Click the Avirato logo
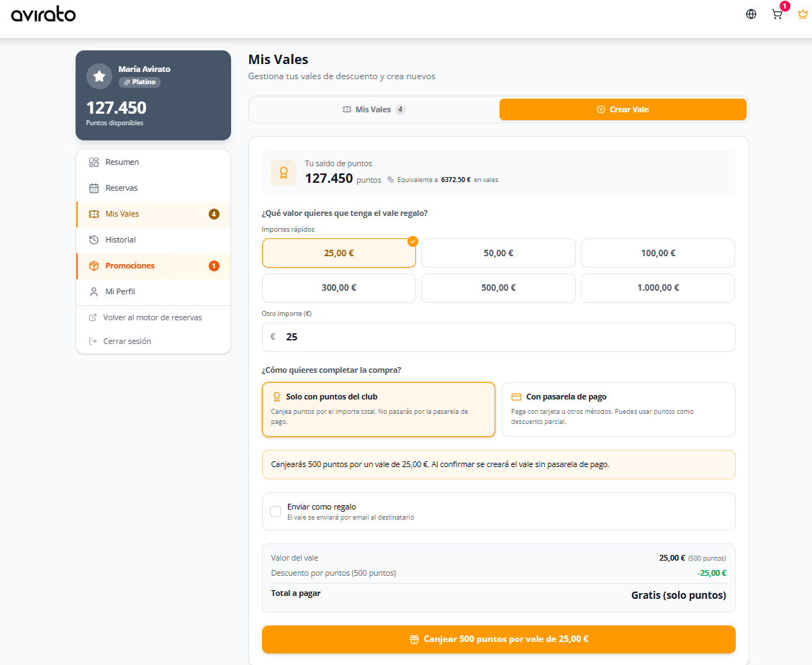 pos(43,14)
